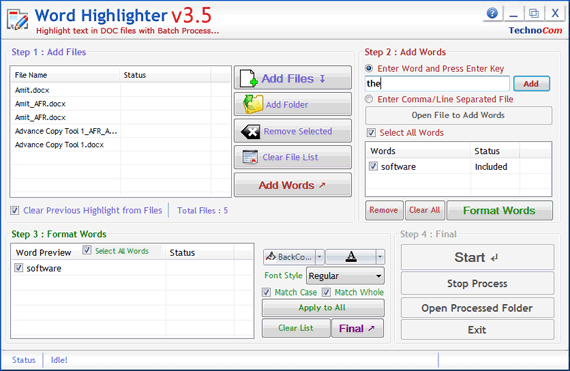Open the font color dropdown arrow

tap(380, 257)
